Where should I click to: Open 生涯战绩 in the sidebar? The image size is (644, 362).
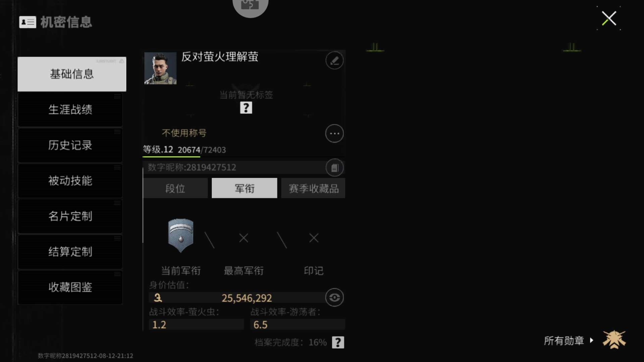70,110
